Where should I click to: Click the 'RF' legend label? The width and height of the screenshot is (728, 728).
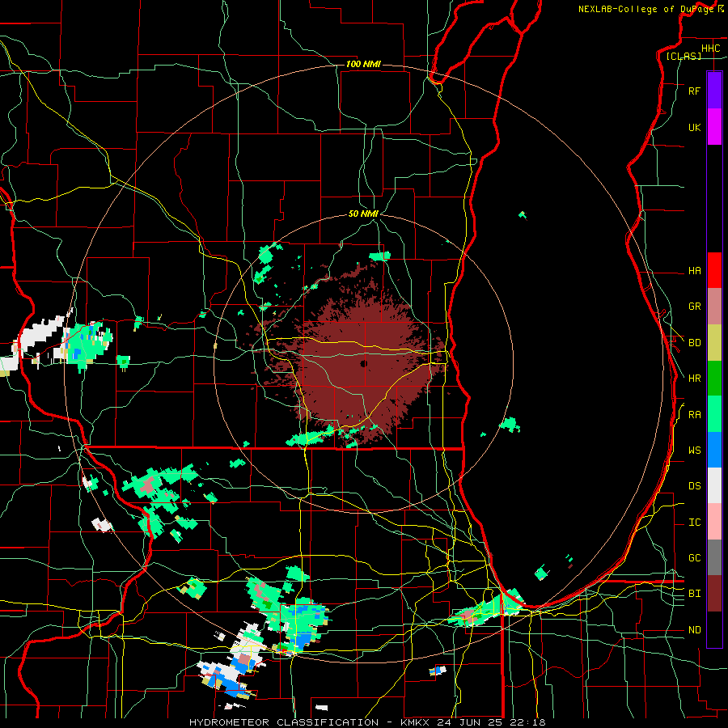coord(694,91)
